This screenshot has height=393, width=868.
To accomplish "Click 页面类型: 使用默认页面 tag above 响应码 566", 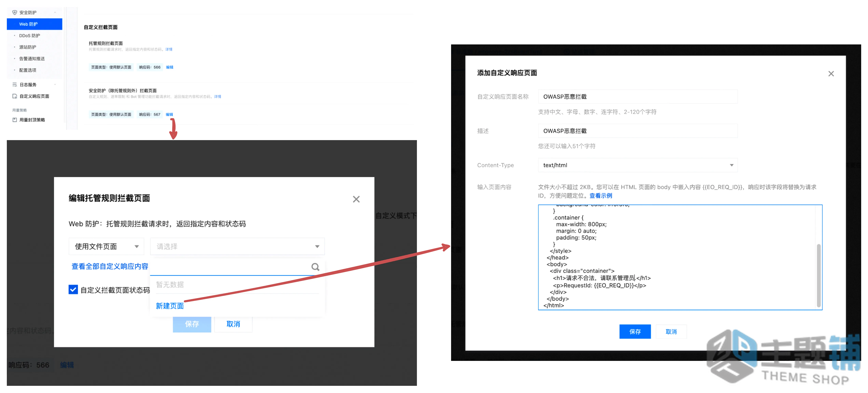I will 111,67.
